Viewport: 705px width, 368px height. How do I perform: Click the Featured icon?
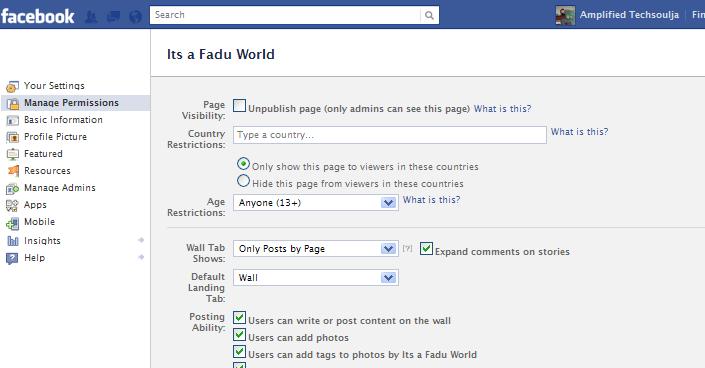(x=13, y=154)
